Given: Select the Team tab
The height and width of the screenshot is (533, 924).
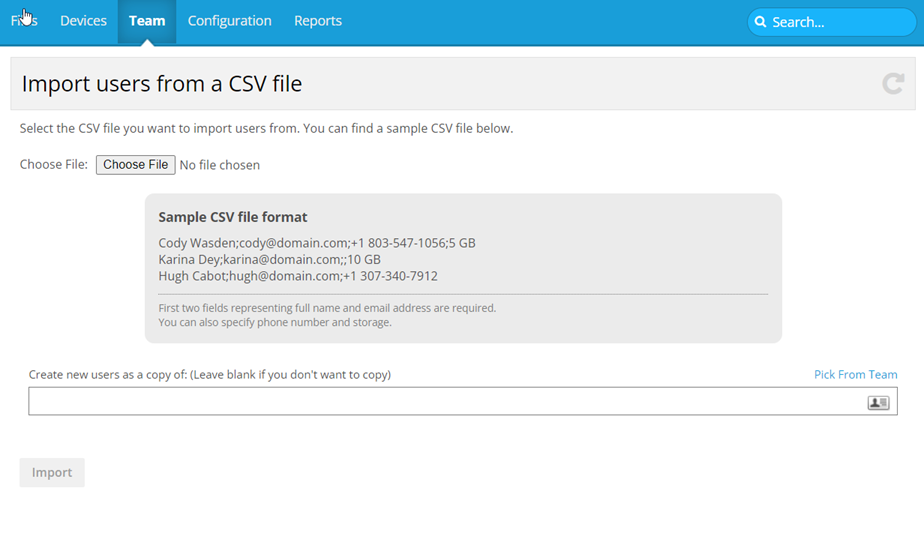Looking at the screenshot, I should [x=147, y=21].
